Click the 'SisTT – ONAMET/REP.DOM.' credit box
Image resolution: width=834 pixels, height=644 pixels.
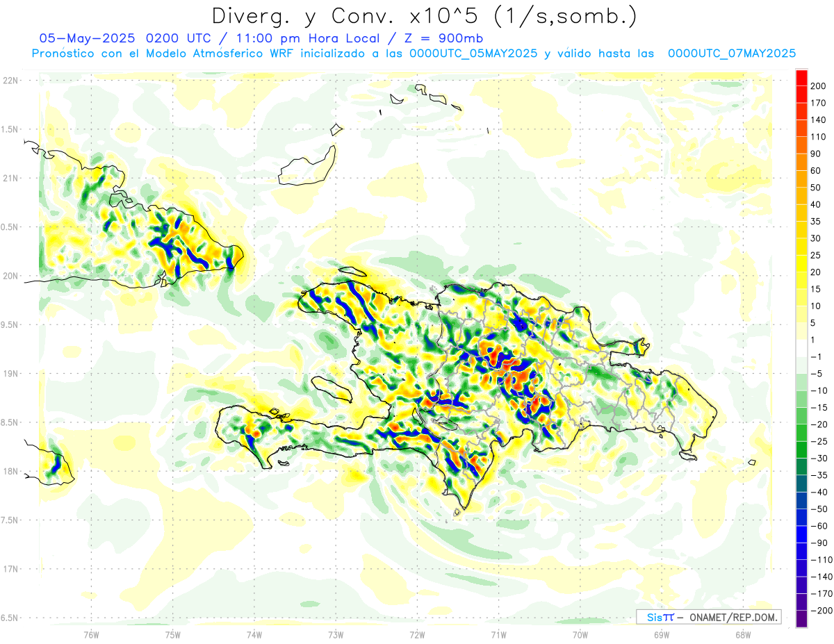(x=709, y=617)
